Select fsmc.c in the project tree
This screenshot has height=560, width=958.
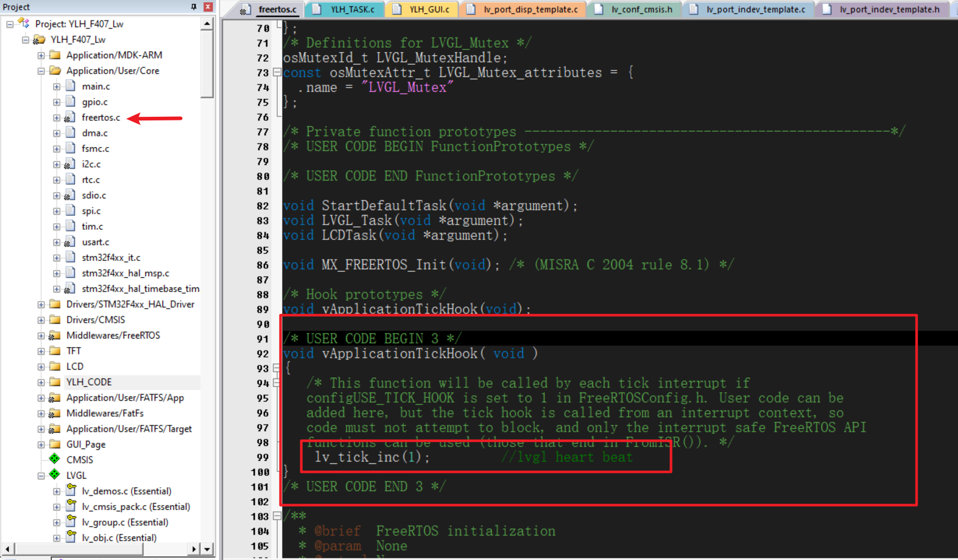click(96, 148)
